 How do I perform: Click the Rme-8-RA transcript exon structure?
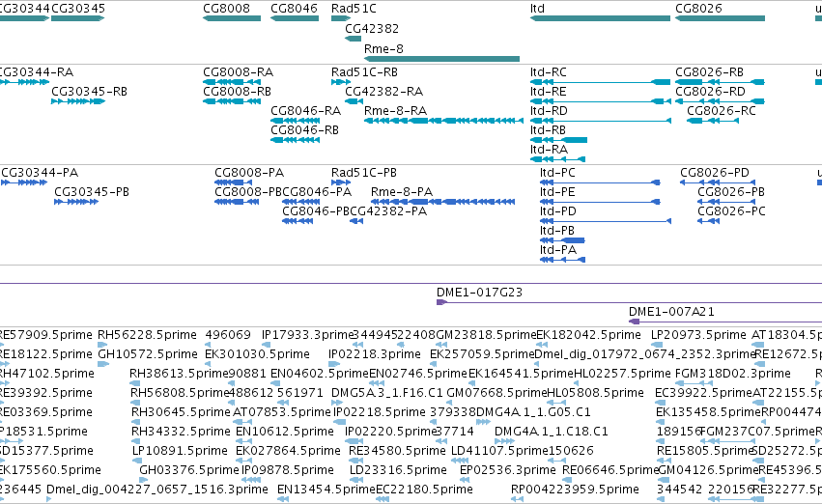click(x=443, y=121)
